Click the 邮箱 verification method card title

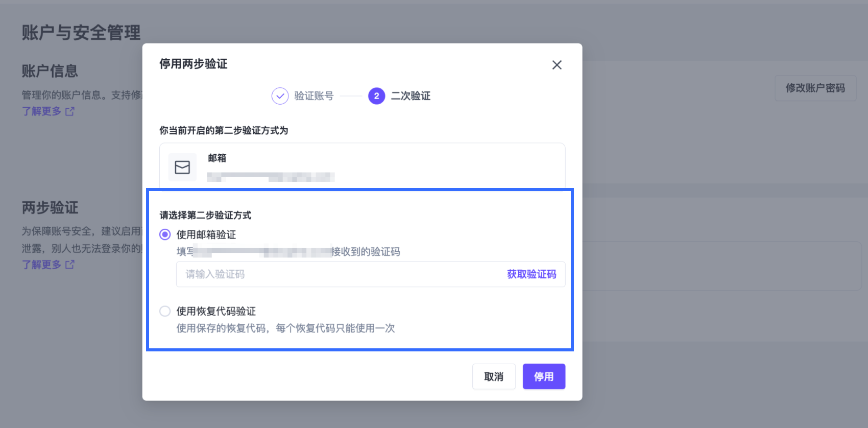pyautogui.click(x=217, y=158)
